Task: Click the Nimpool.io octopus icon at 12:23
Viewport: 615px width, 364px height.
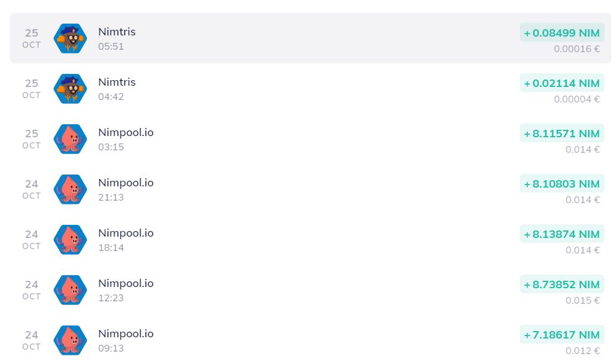Action: [70, 290]
